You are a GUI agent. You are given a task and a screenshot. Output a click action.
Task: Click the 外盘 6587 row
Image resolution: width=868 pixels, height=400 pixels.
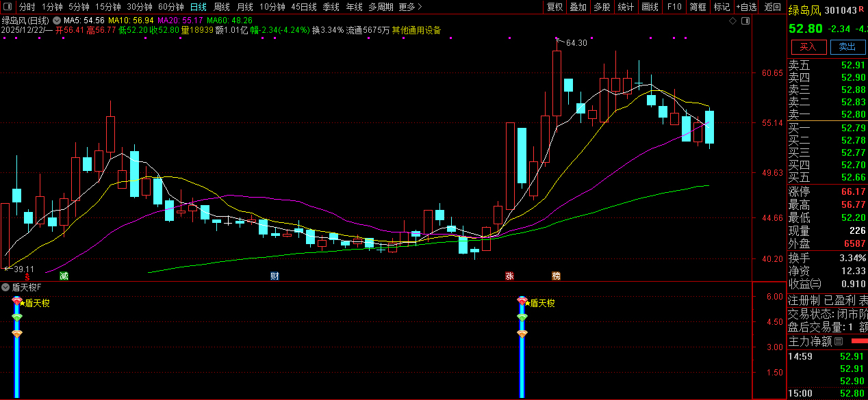pyautogui.click(x=828, y=243)
